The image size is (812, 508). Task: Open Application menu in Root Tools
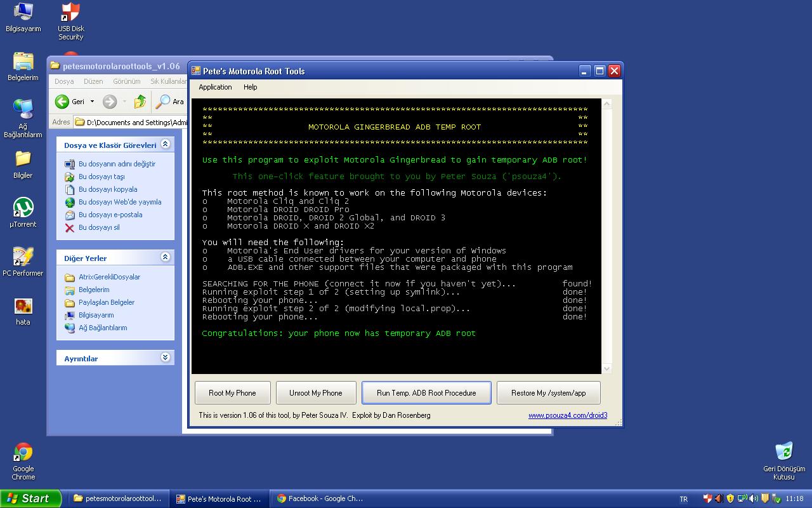click(215, 87)
